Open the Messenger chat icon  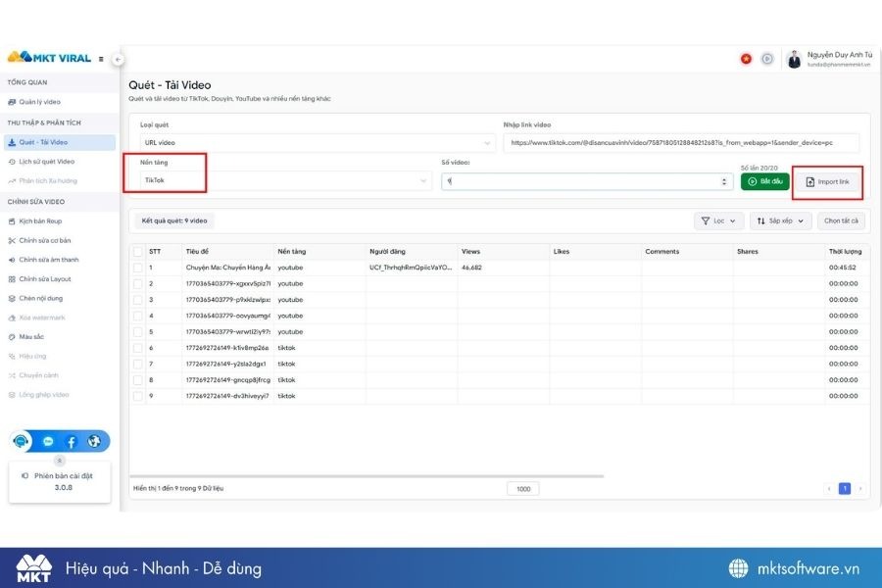point(48,442)
